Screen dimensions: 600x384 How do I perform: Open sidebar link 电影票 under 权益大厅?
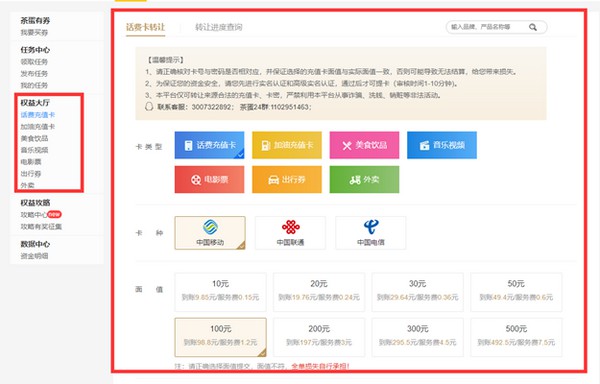click(x=31, y=162)
